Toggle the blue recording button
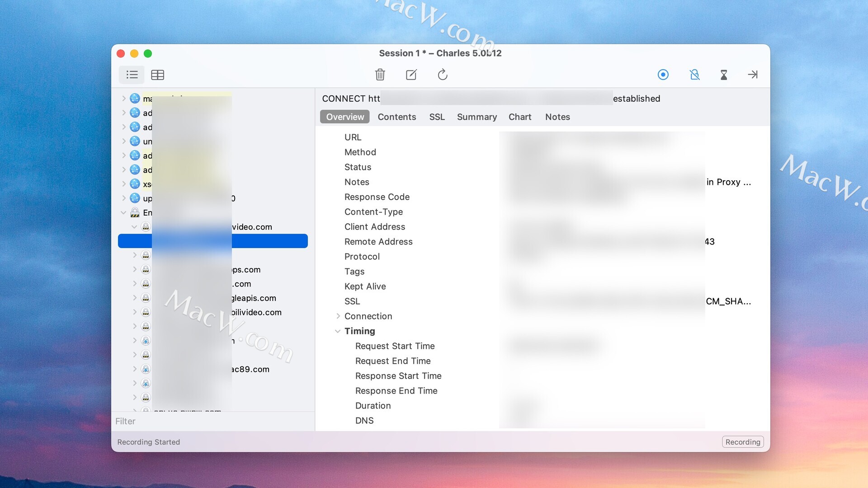Viewport: 868px width, 488px height. tap(663, 75)
